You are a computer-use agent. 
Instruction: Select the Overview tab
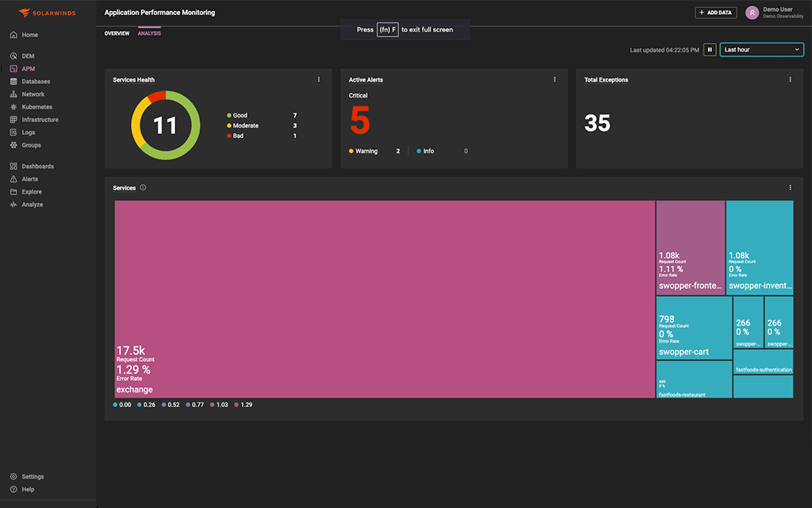tap(117, 33)
